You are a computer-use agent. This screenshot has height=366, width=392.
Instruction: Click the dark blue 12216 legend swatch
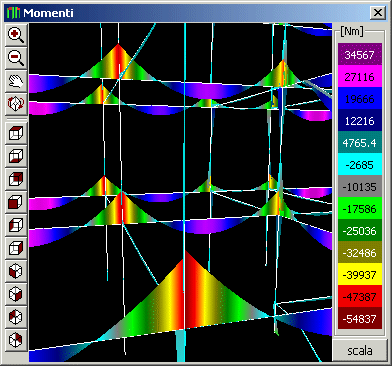(x=360, y=121)
